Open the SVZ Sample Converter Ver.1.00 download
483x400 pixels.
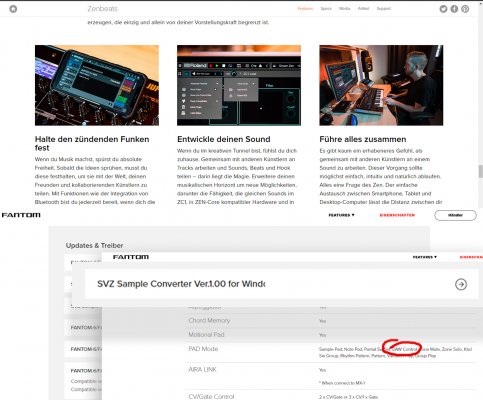(281, 284)
